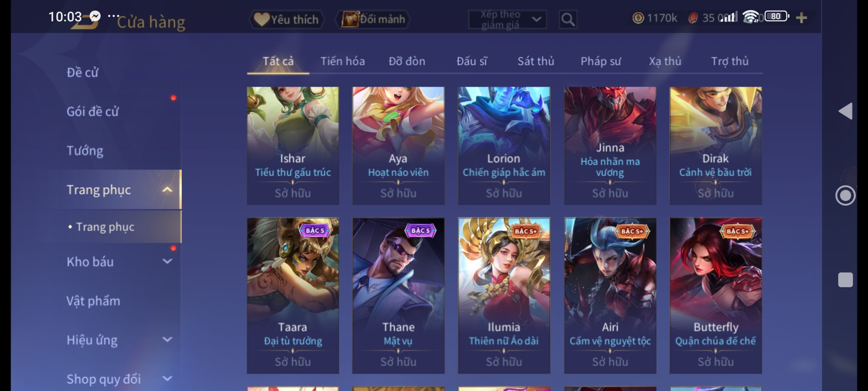Expand the Hiệu ứng sidebar section

[167, 340]
